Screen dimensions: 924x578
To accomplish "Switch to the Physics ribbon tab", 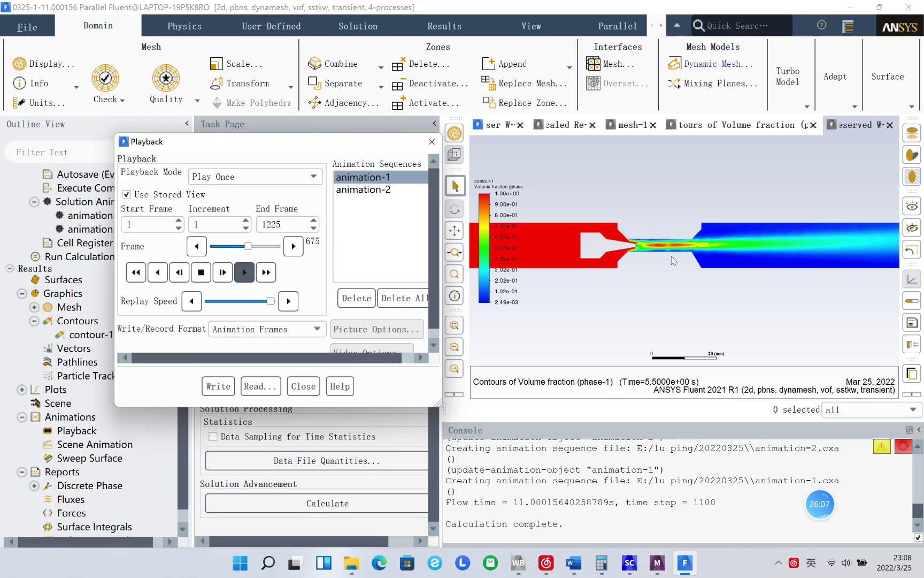I will click(x=184, y=26).
